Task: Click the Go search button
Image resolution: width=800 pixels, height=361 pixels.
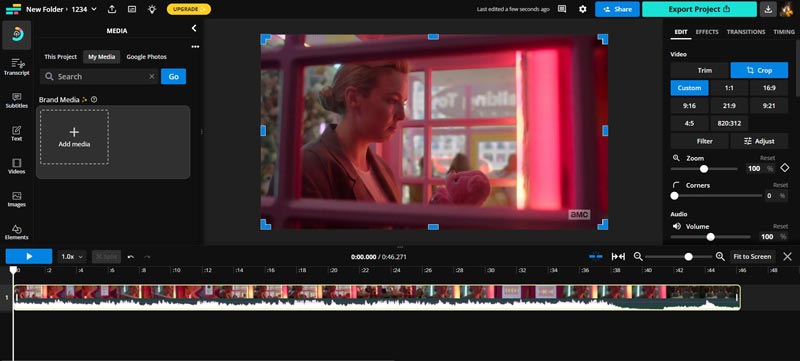Action: (173, 76)
